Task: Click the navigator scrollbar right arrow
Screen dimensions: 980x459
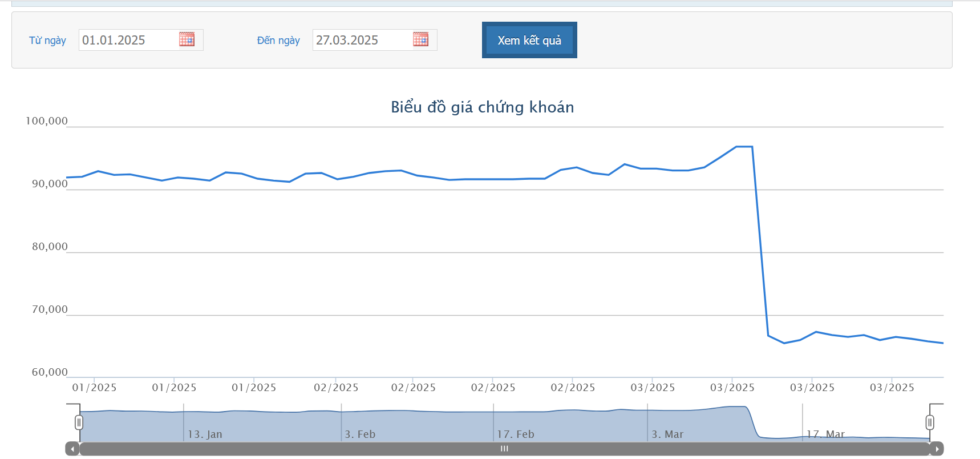Action: [x=937, y=449]
